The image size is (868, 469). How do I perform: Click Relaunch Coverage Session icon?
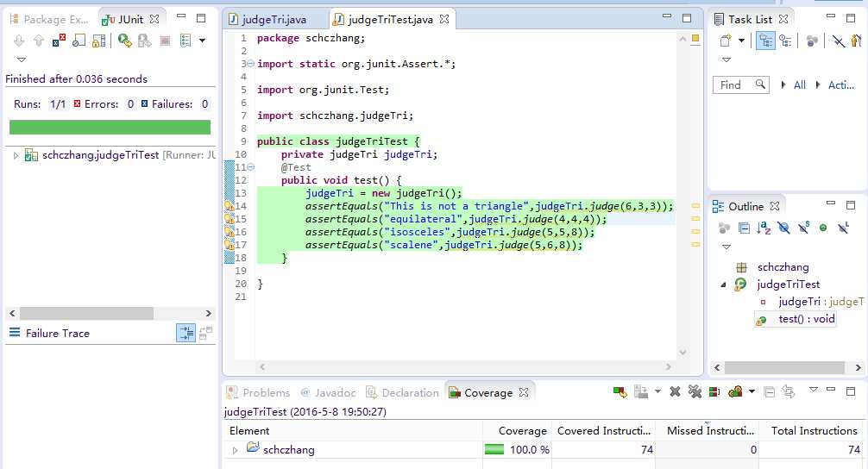coord(620,392)
